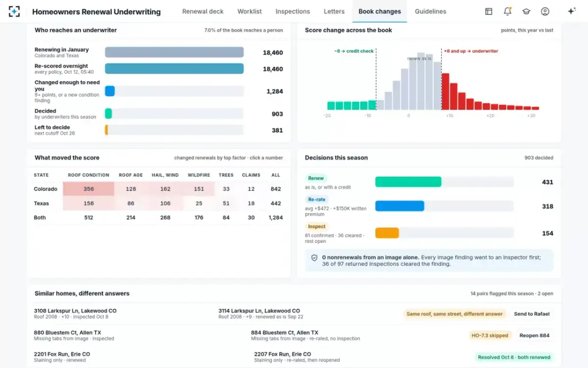This screenshot has height=368, width=588.
Task: Open the user account profile icon
Action: tap(545, 11)
